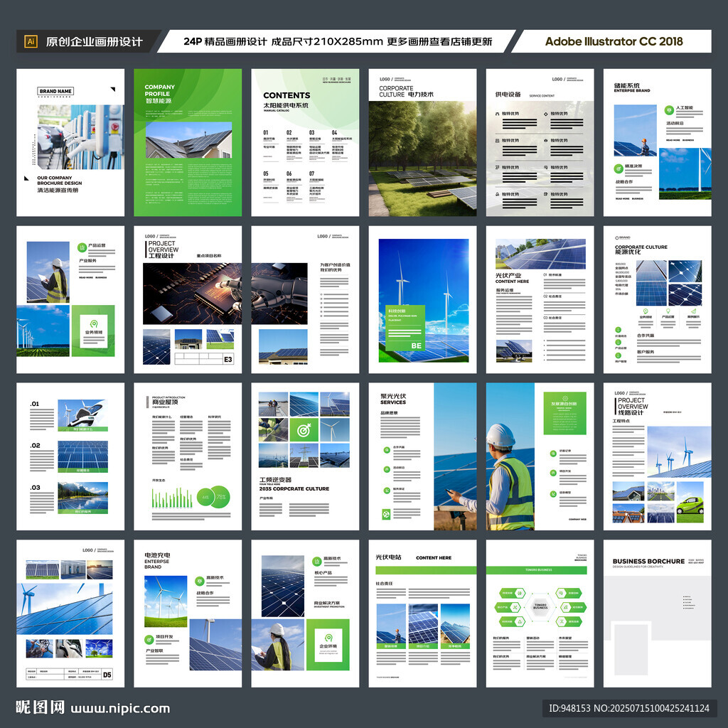Viewport: 728px width, 728px height.
Task: Click the .03 mountain lake solar photo
Action: click(82, 498)
